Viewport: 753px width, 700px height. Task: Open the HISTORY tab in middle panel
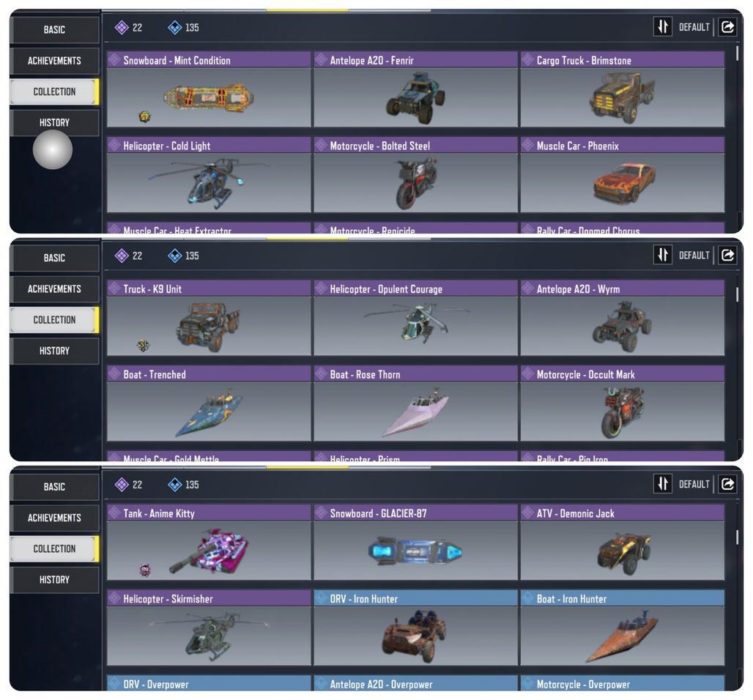54,351
